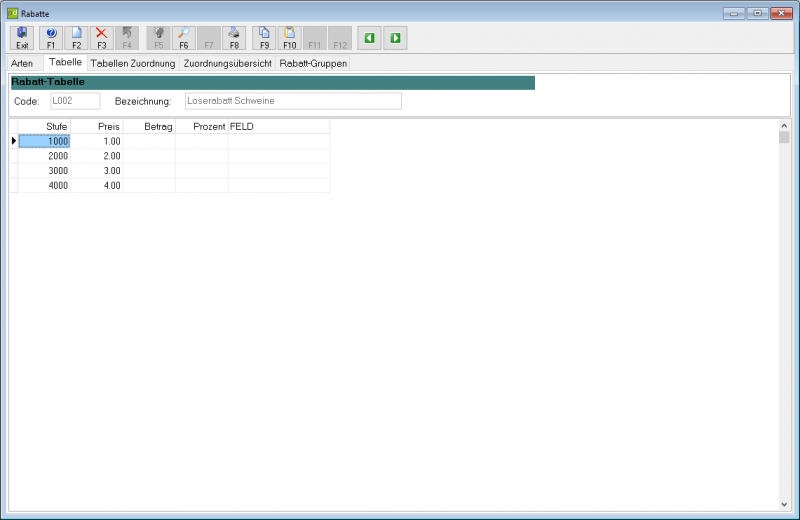This screenshot has height=520, width=800.
Task: Select Stufe cell 3000
Action: pos(44,171)
